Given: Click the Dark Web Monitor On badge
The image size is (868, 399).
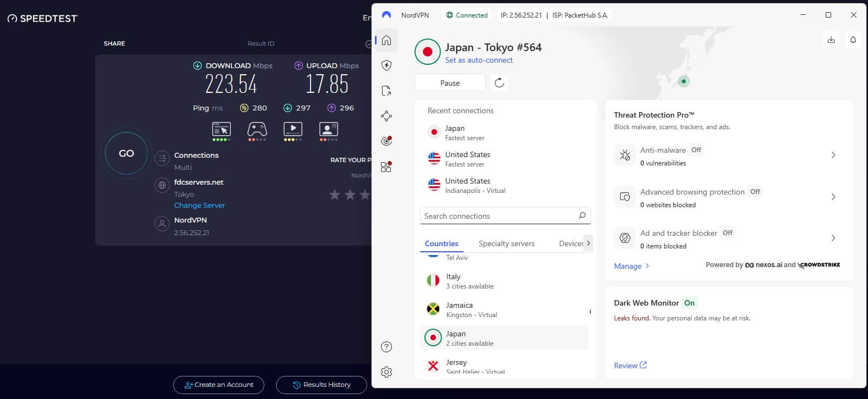Looking at the screenshot, I should (x=689, y=303).
